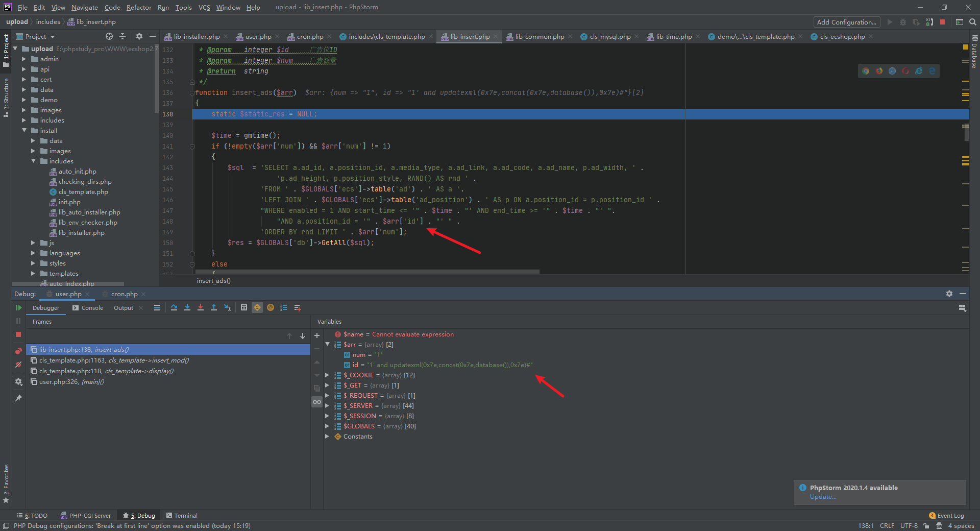Screen dimensions: 980x531
Task: Launch preview in Chrome from editor overlay
Action: (866, 71)
